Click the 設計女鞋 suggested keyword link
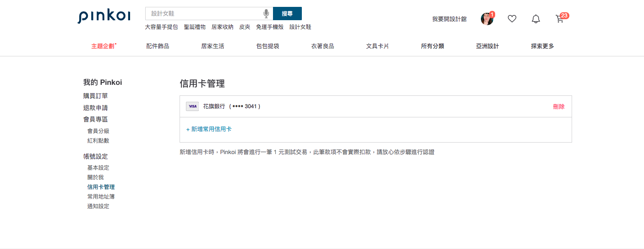 [x=300, y=27]
